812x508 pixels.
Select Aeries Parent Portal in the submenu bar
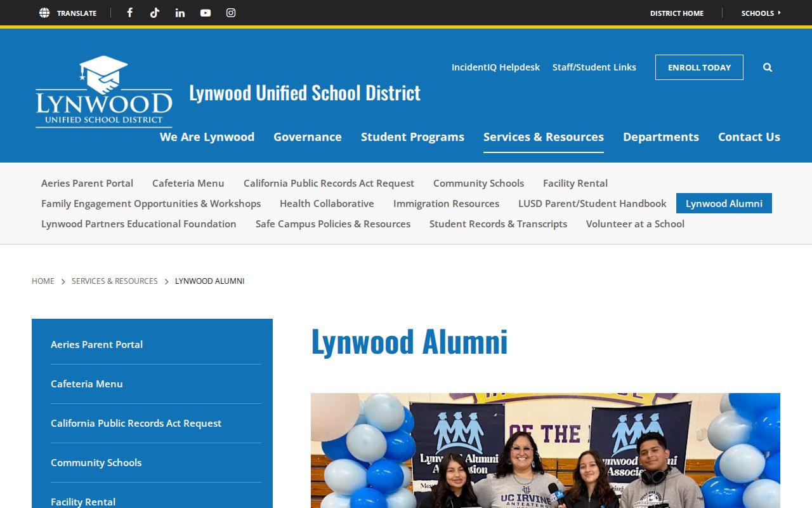tap(87, 183)
